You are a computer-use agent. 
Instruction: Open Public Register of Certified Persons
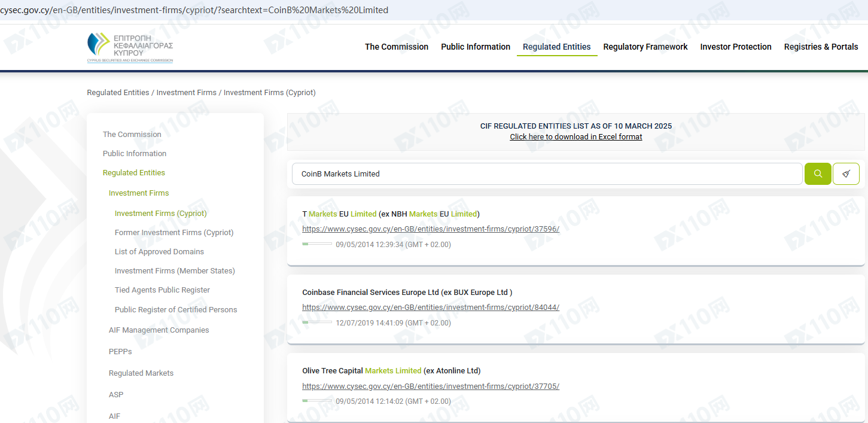click(176, 310)
